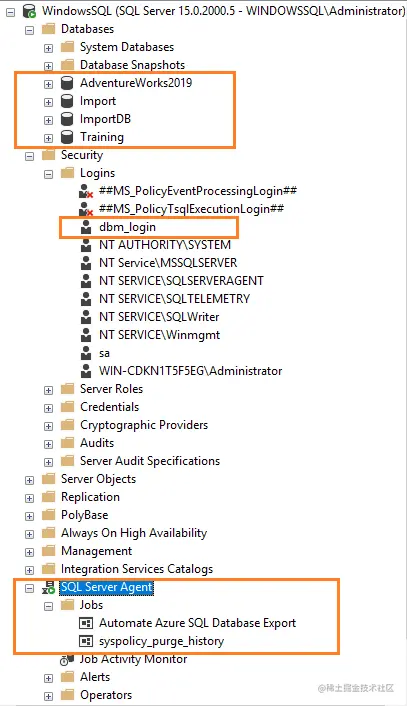Select NT AUTHORITY\SYSTEM login label

tap(165, 245)
